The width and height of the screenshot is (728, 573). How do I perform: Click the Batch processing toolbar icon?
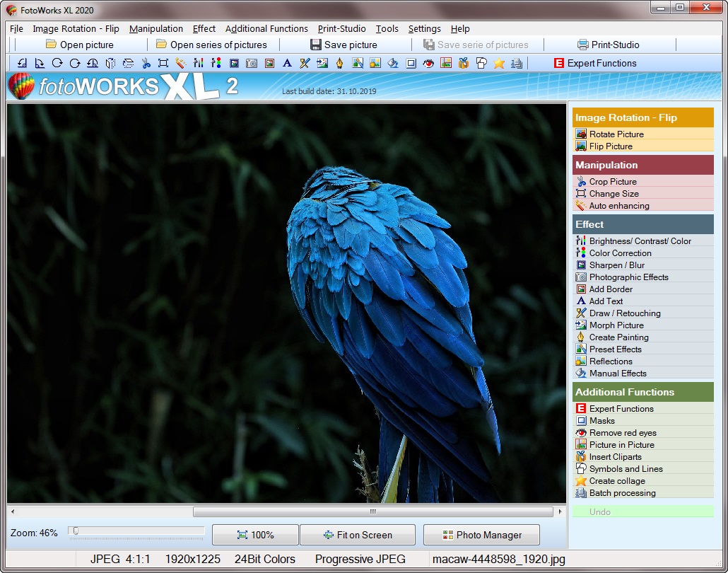517,63
